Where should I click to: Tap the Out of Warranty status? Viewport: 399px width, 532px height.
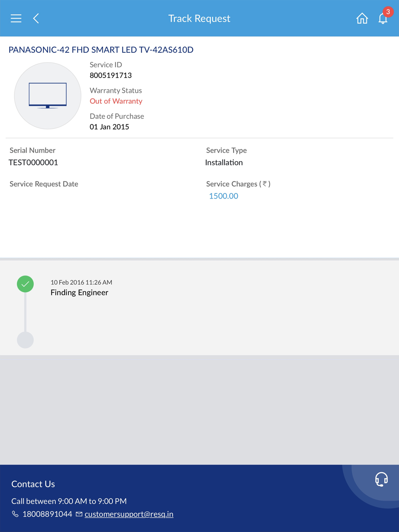point(116,101)
